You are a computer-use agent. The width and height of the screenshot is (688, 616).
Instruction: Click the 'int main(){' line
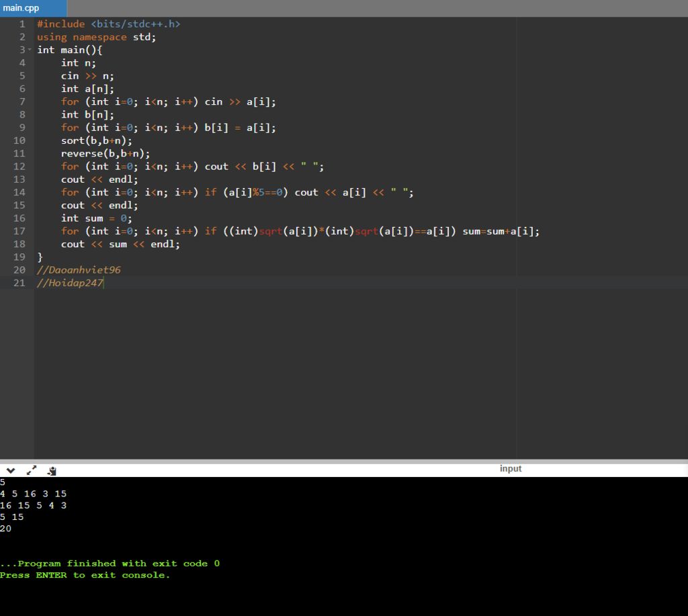coord(69,50)
